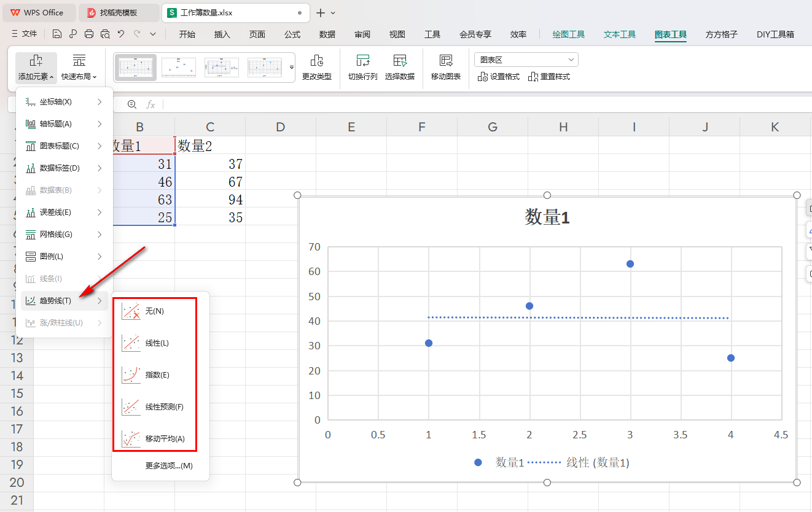Switch to the 效率 tab

point(518,34)
